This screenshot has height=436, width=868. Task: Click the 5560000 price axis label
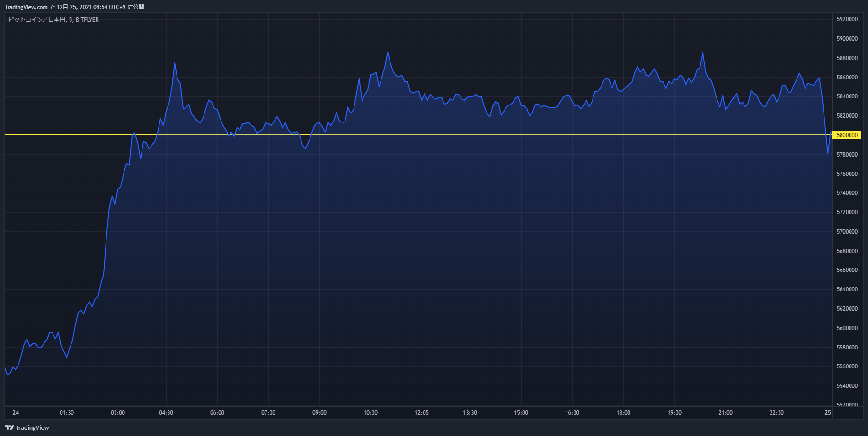coord(847,366)
